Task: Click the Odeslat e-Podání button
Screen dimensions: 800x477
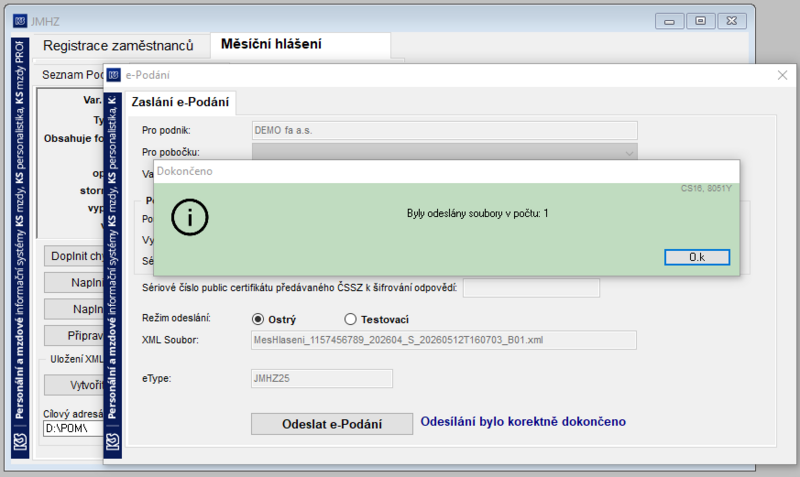Action: point(332,424)
